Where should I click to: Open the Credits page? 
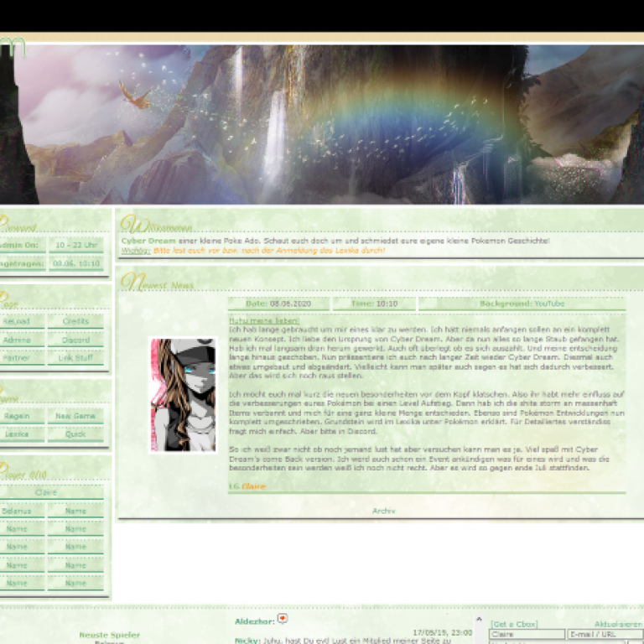(75, 322)
